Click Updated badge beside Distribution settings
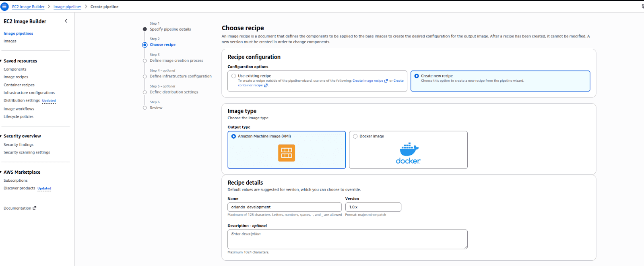 pyautogui.click(x=49, y=101)
